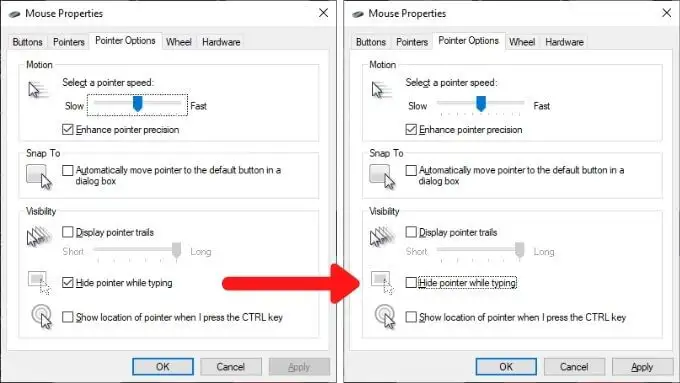Screen dimensions: 680x383
Task: Uncheck Hide pointer while typing in left dialog
Action: [x=68, y=283]
